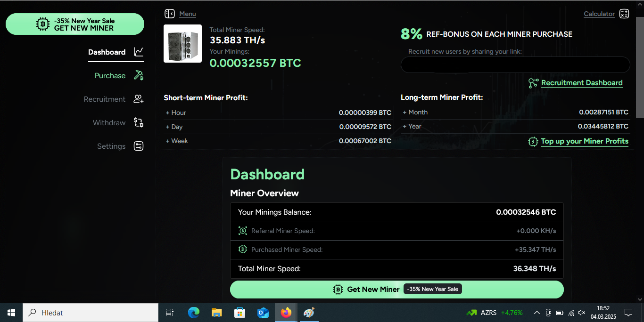644x322 pixels.
Task: Click the Purchase pickaxe icon
Action: 139,75
